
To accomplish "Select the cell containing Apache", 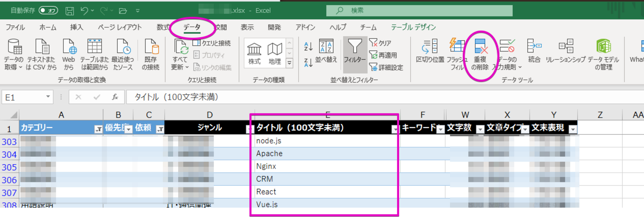I will 324,154.
